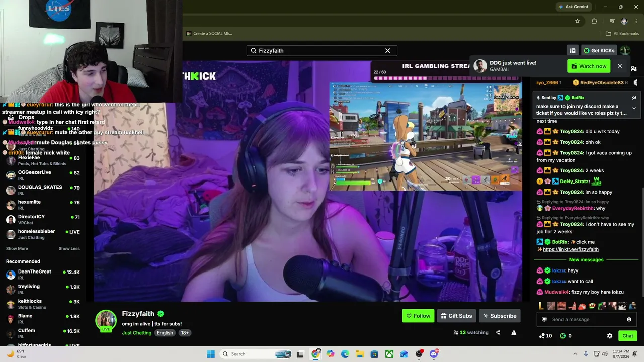Open hexumlite channel in sidebar
This screenshot has width=644, height=362.
pos(43,205)
